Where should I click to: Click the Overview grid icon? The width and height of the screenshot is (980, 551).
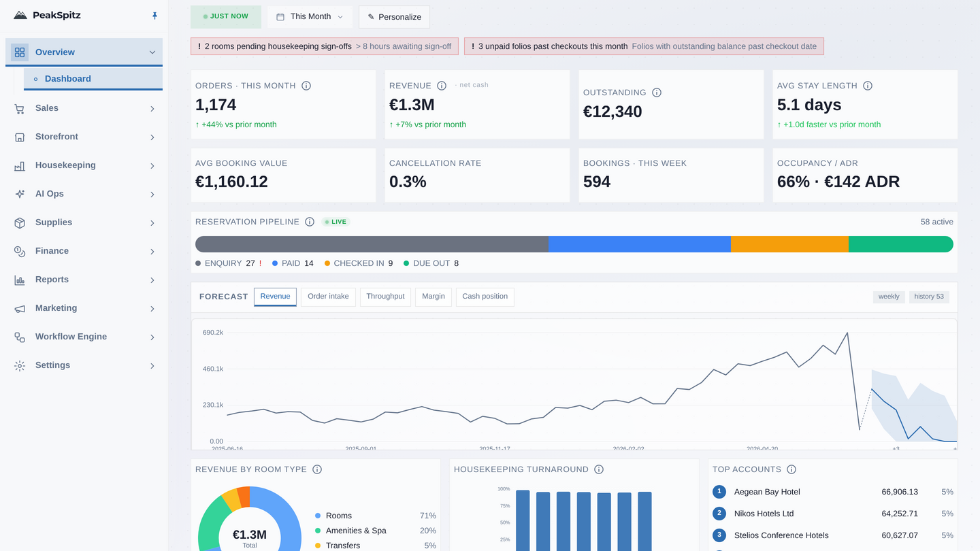(20, 52)
